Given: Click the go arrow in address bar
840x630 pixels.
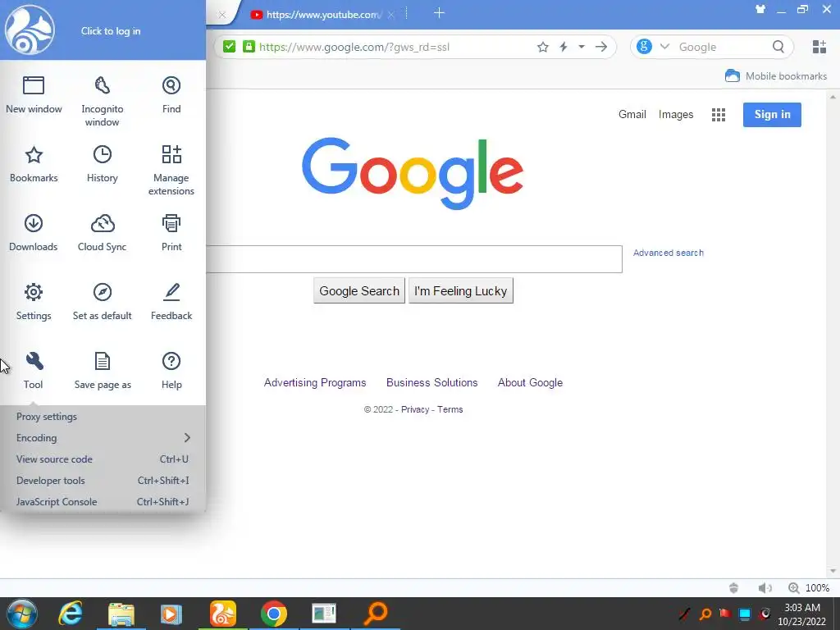Looking at the screenshot, I should click(x=601, y=47).
